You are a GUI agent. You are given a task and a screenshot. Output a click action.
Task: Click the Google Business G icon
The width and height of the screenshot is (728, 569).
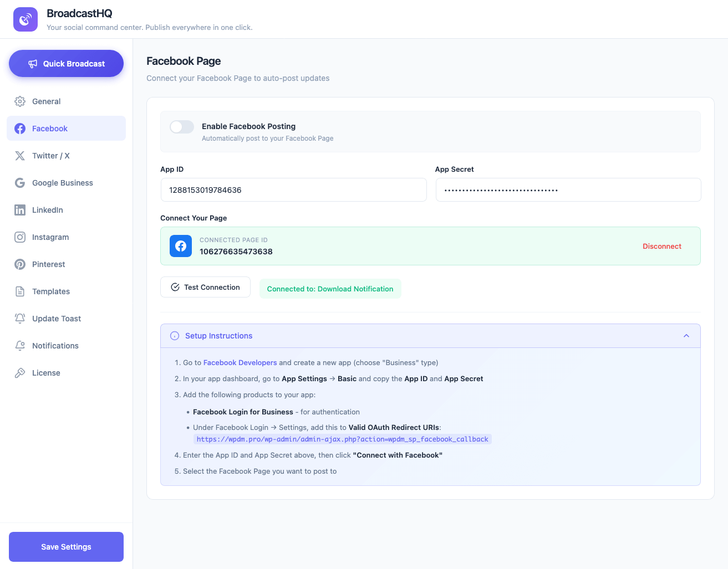(x=20, y=183)
